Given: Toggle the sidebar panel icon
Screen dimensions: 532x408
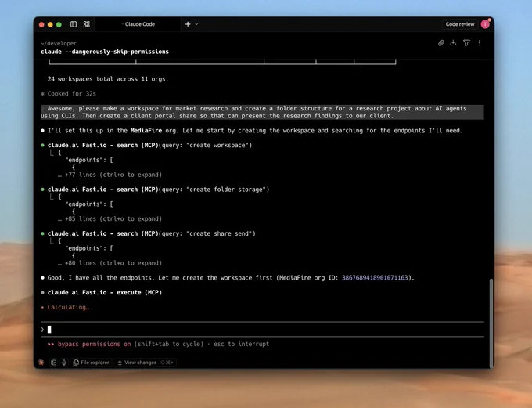Looking at the screenshot, I should [x=74, y=24].
